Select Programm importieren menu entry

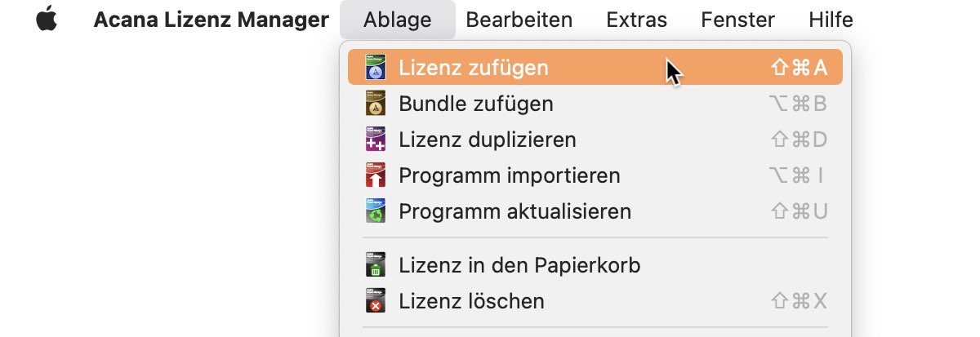[595, 175]
